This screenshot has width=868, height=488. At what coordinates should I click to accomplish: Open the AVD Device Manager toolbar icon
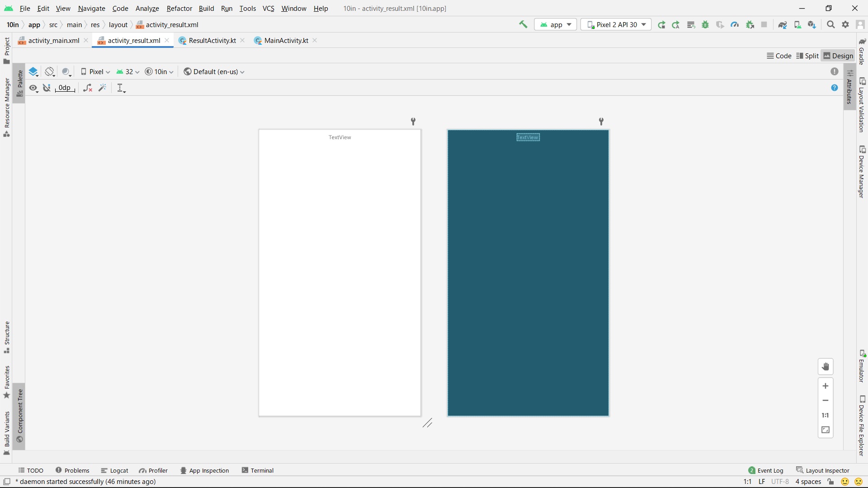tap(797, 24)
